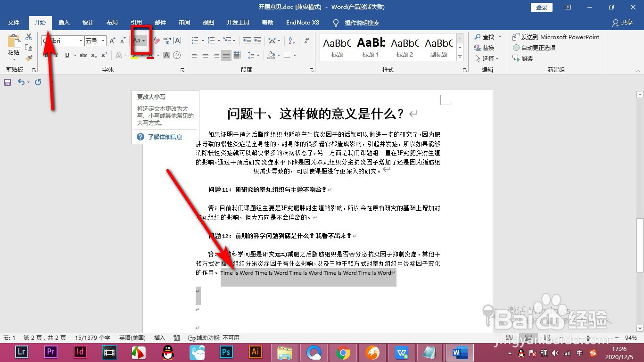Open 了解详细信息 link in tooltip
The image size is (644, 362).
tap(165, 137)
